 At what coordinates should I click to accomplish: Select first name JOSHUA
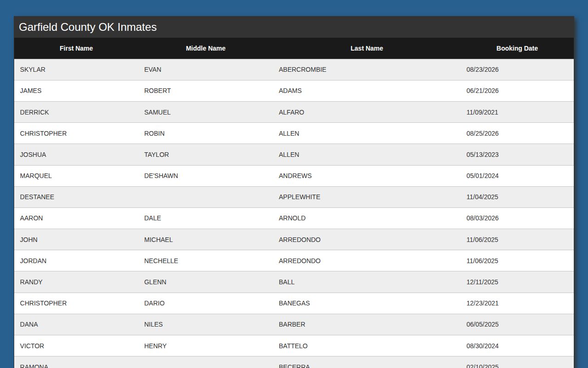click(x=33, y=155)
